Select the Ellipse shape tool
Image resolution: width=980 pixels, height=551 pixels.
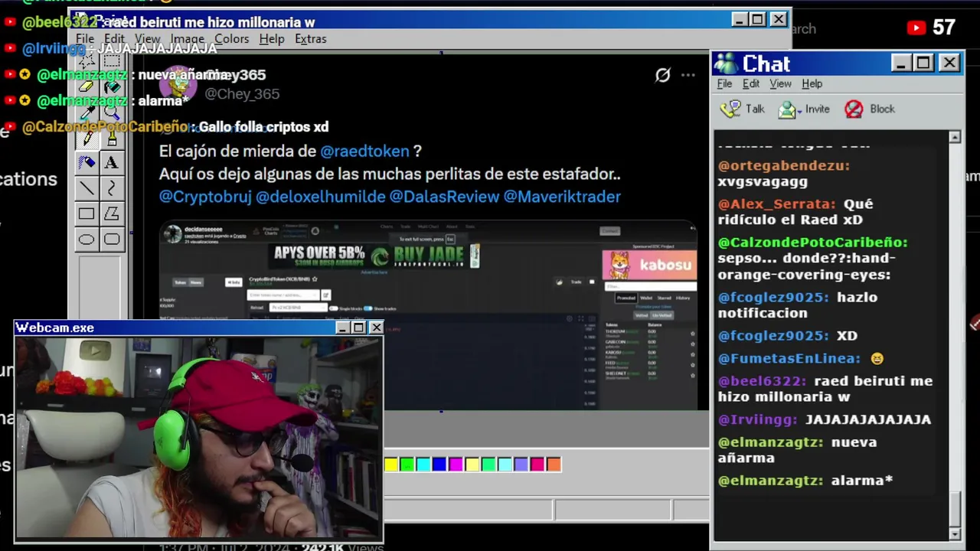click(87, 240)
